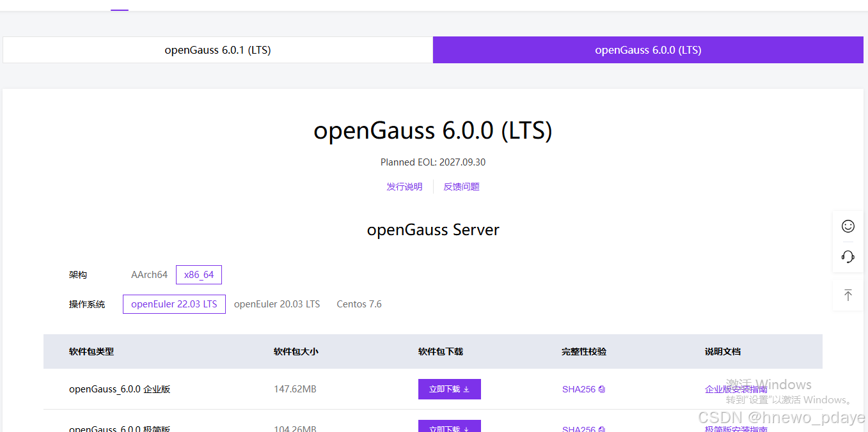Image resolution: width=868 pixels, height=432 pixels.
Task: Click the 软件包下载 column header
Action: (x=441, y=351)
